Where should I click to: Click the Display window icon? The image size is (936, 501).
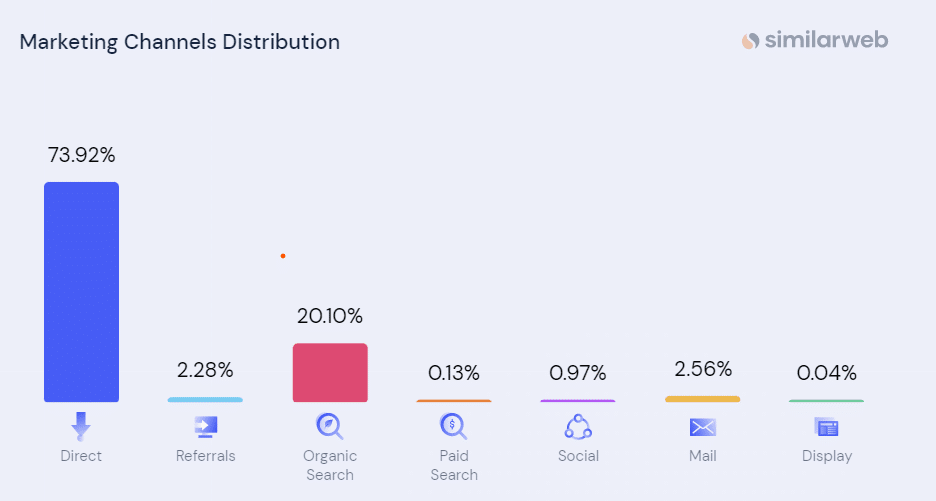[x=827, y=427]
